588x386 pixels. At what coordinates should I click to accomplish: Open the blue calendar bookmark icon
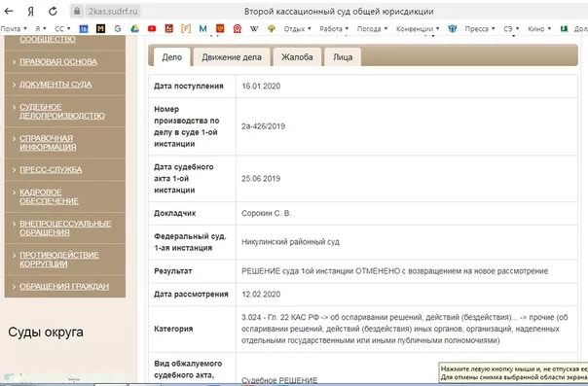tap(84, 28)
